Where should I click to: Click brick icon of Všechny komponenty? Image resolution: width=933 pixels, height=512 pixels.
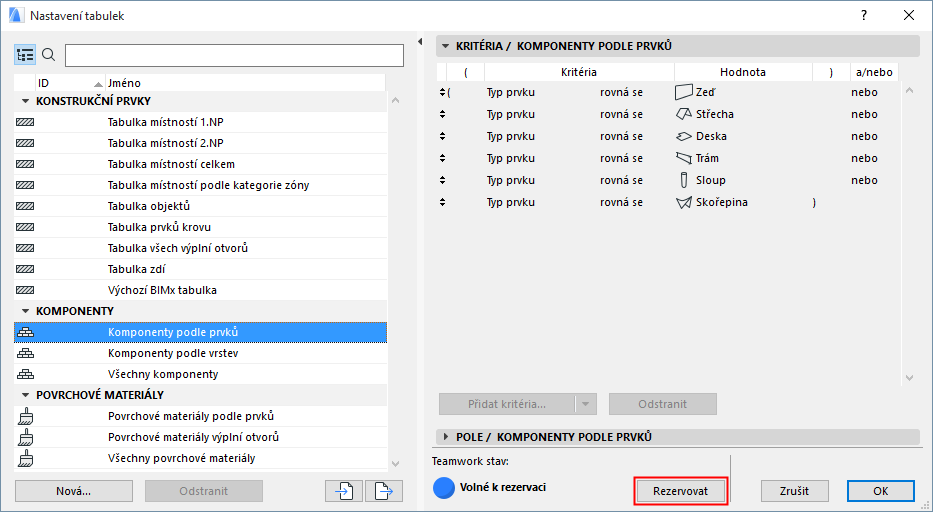[x=25, y=374]
